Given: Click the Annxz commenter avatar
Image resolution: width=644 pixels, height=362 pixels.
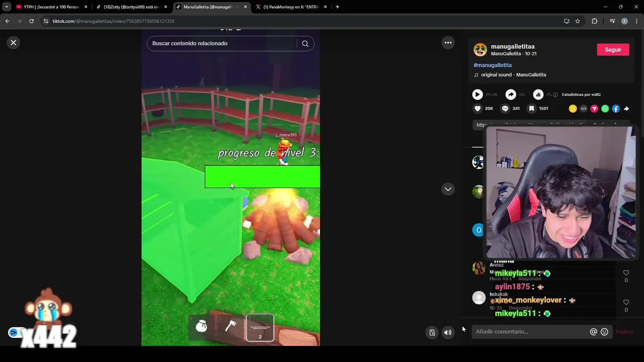Looking at the screenshot, I should (478, 268).
